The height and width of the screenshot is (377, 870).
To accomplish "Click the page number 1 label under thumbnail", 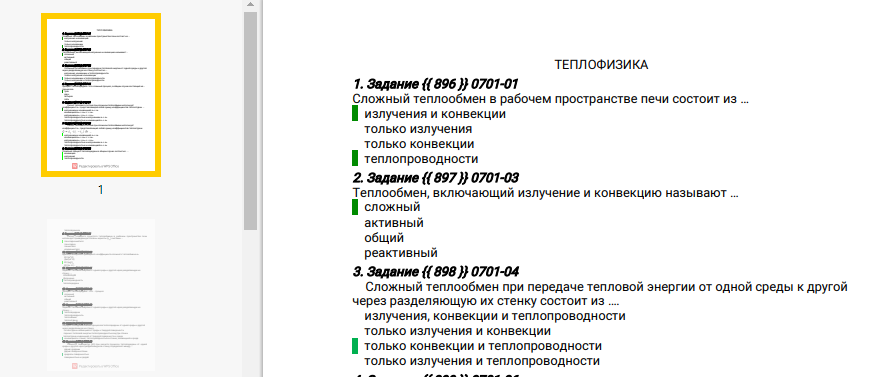I will 101,189.
